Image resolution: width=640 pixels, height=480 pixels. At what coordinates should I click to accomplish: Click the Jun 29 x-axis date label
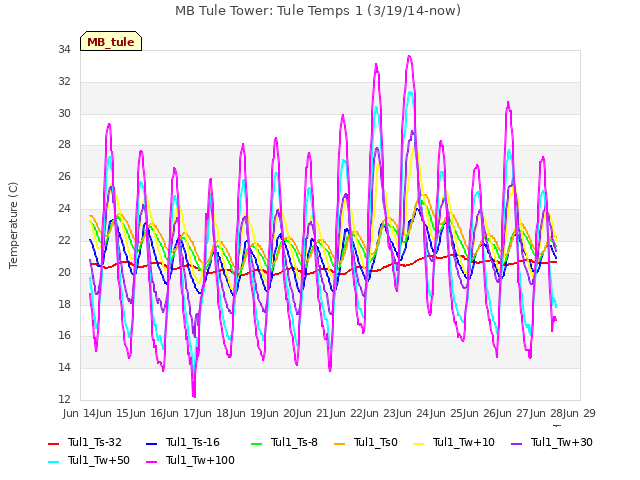[579, 413]
